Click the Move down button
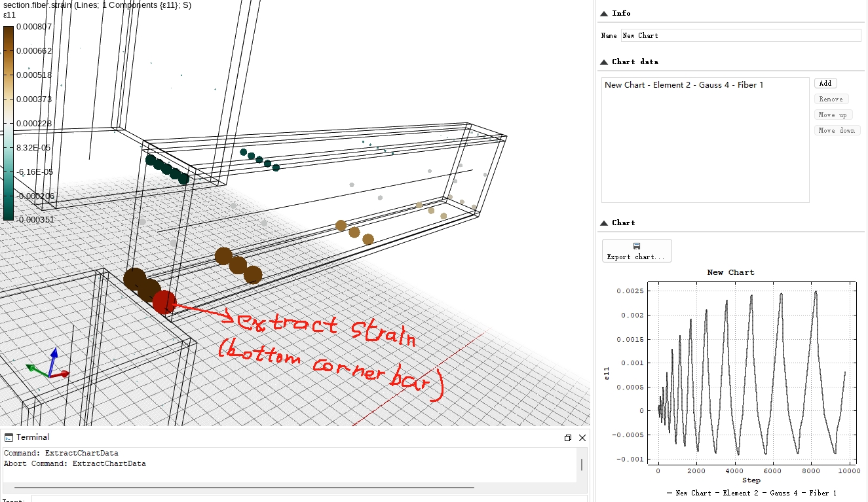 (x=837, y=130)
